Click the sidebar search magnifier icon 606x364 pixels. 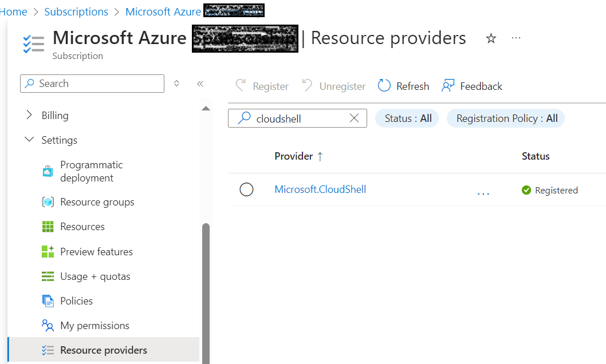pyautogui.click(x=29, y=84)
